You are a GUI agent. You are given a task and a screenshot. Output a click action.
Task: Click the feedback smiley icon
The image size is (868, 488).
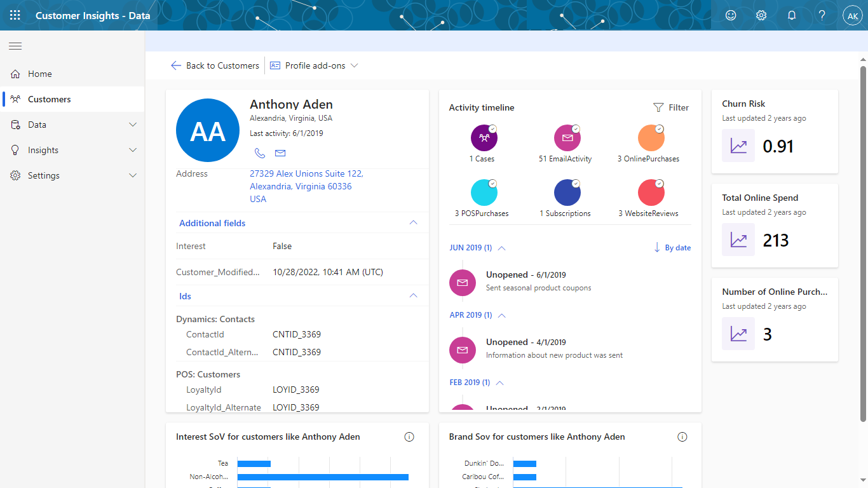point(731,15)
